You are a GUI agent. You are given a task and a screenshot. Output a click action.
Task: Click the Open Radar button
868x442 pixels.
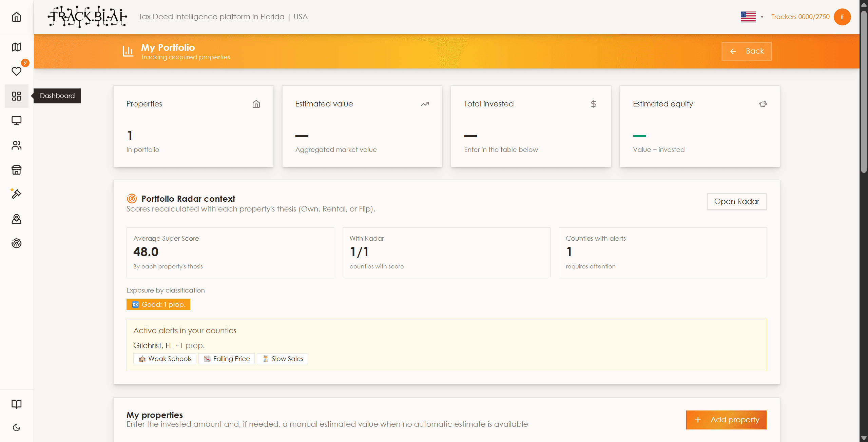737,201
